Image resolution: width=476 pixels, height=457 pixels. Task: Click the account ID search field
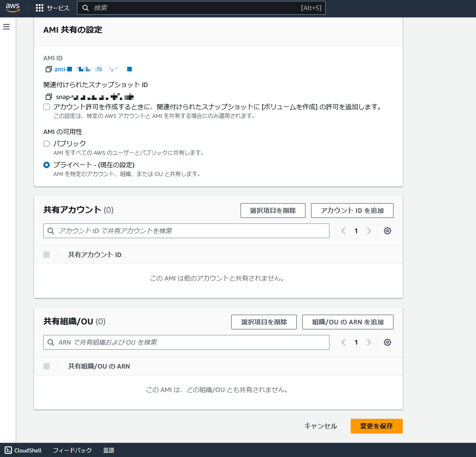coord(186,230)
